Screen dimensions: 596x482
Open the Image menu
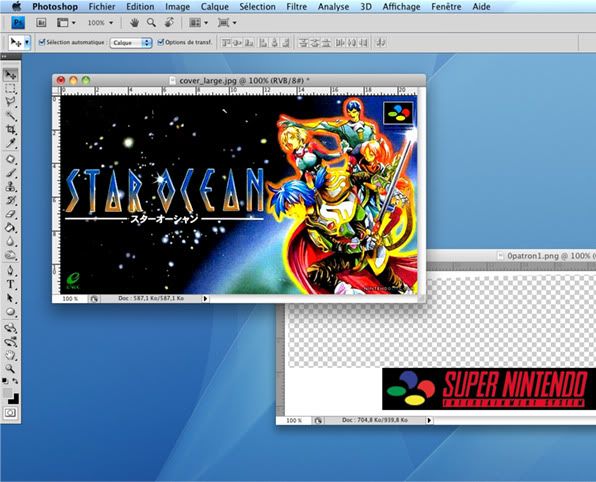pos(178,6)
